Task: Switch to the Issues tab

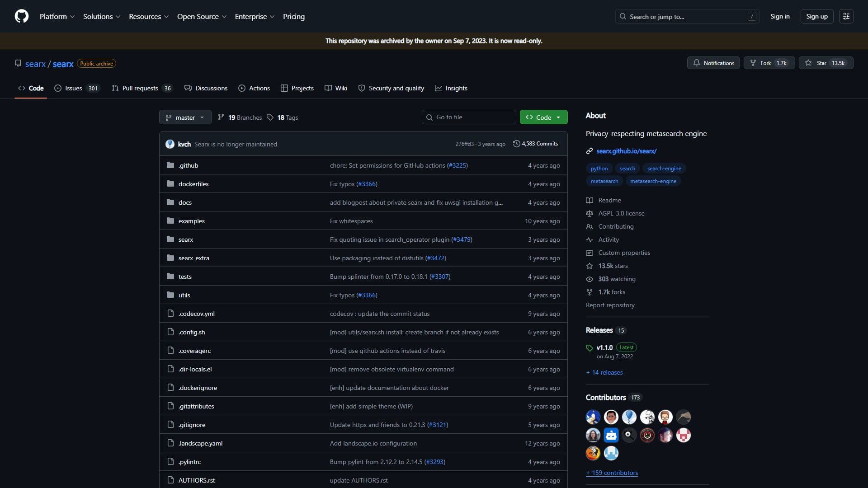Action: click(77, 88)
